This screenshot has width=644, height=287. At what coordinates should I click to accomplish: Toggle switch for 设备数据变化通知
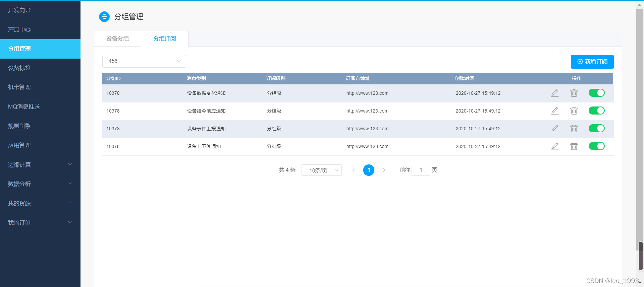pos(596,93)
